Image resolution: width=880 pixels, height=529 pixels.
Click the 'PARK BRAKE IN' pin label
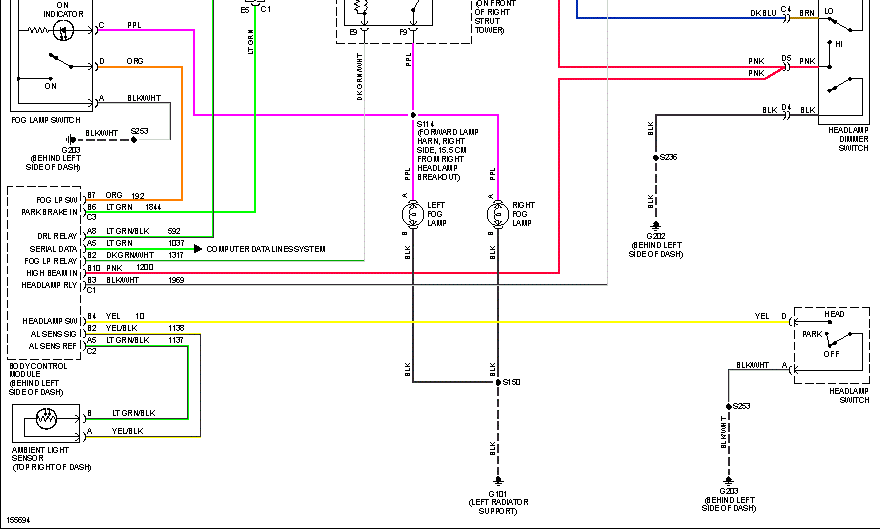pyautogui.click(x=49, y=213)
